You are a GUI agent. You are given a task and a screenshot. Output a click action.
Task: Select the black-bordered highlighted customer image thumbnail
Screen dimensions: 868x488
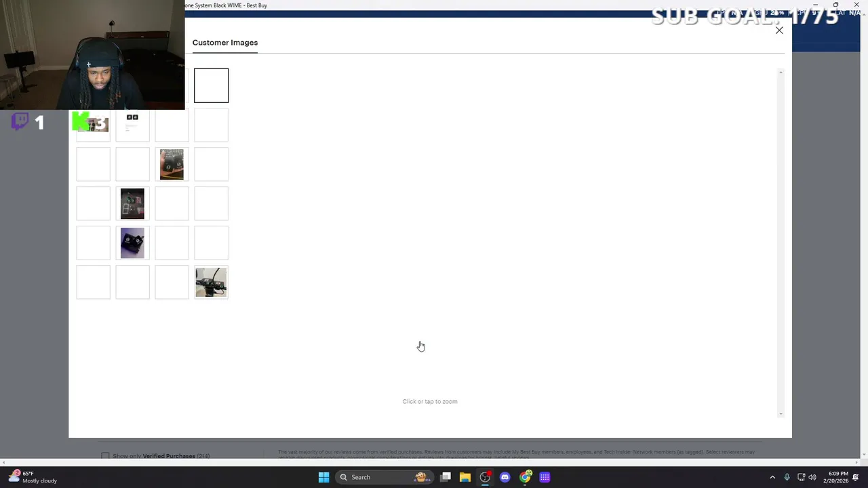pos(211,85)
